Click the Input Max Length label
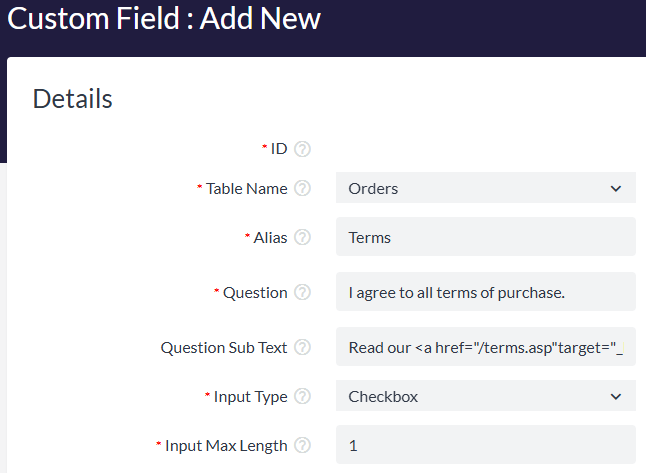The height and width of the screenshot is (473, 646). (x=226, y=446)
